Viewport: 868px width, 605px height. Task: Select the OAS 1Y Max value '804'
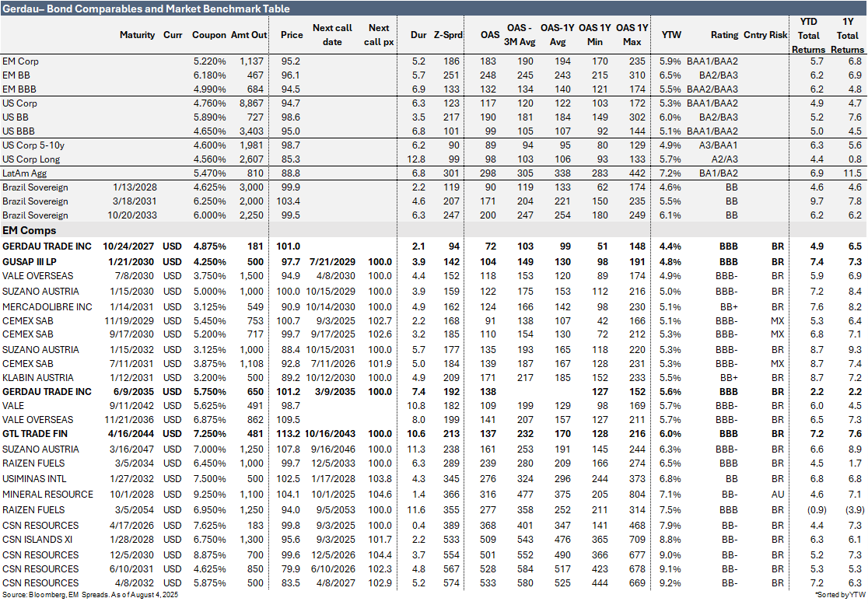[x=637, y=495]
